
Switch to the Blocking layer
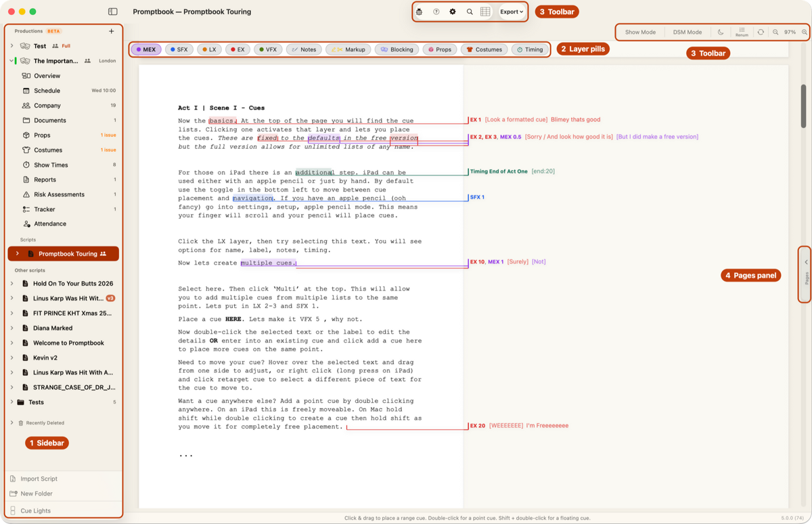(397, 49)
